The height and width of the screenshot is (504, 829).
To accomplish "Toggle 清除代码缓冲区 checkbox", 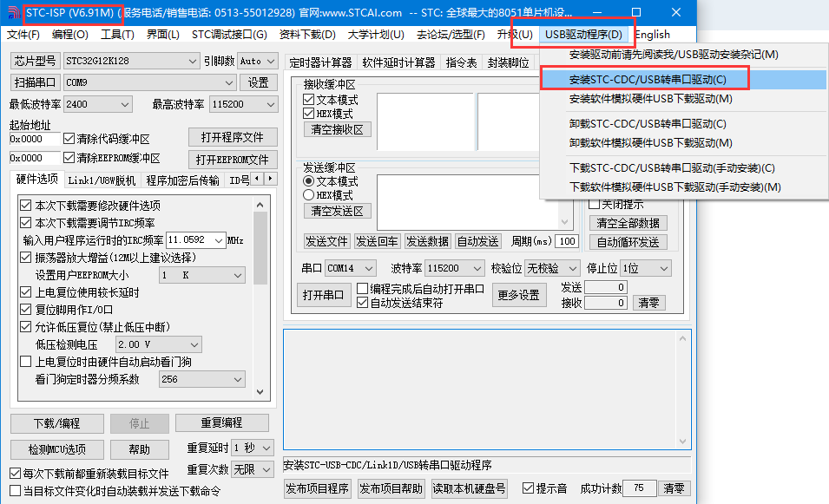I will pos(69,139).
